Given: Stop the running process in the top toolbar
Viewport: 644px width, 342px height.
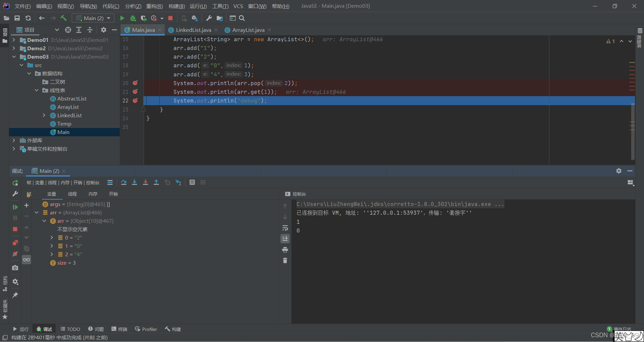Looking at the screenshot, I should pos(170,18).
